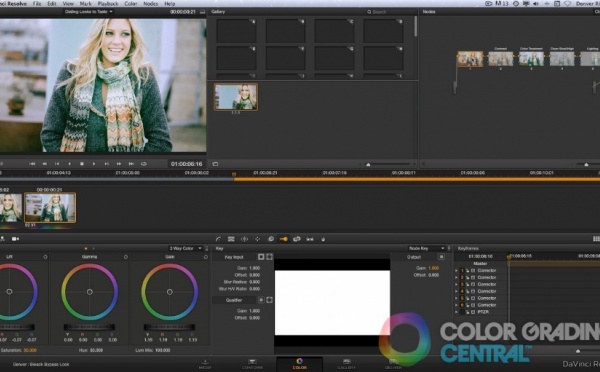Toggle auto-keyframe box for Corrector 2
Image resolution: width=600 pixels, height=372 pixels.
click(x=473, y=277)
